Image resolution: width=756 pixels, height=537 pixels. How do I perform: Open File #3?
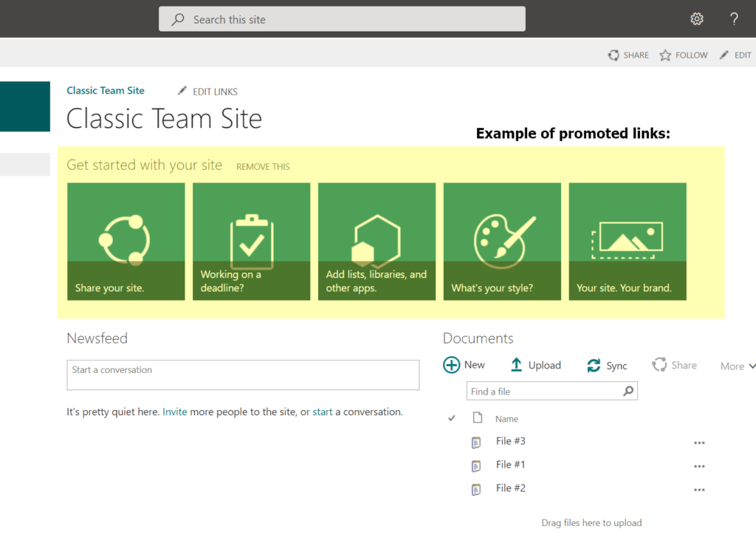(x=511, y=441)
